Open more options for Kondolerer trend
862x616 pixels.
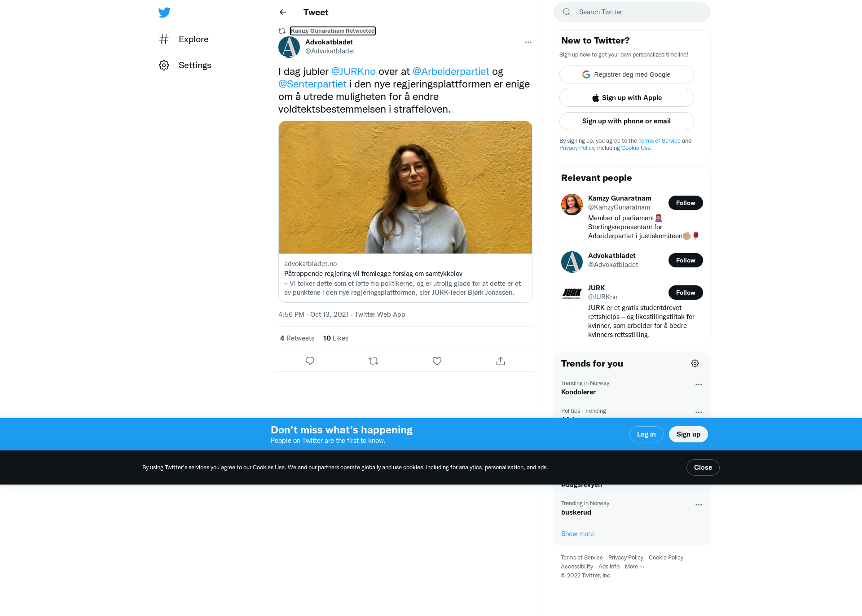click(699, 384)
